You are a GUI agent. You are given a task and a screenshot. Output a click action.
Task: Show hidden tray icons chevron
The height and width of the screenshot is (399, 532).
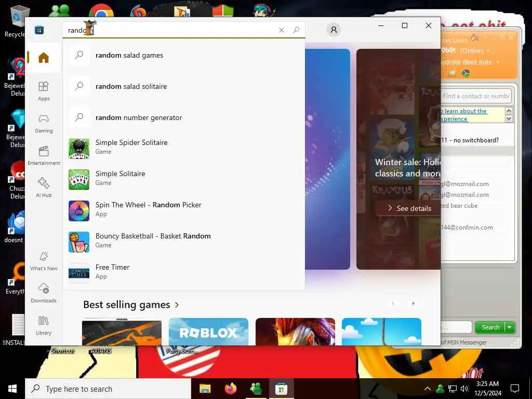click(428, 389)
